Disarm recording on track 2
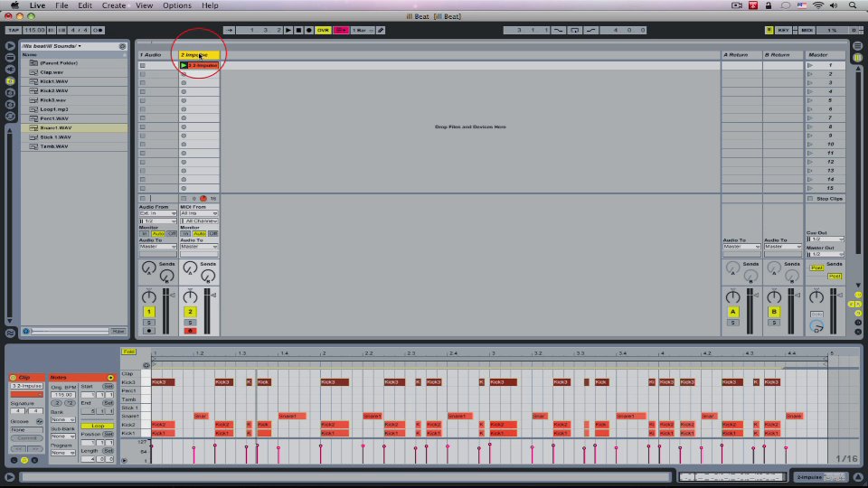Viewport: 868px width, 488px height. pos(190,331)
